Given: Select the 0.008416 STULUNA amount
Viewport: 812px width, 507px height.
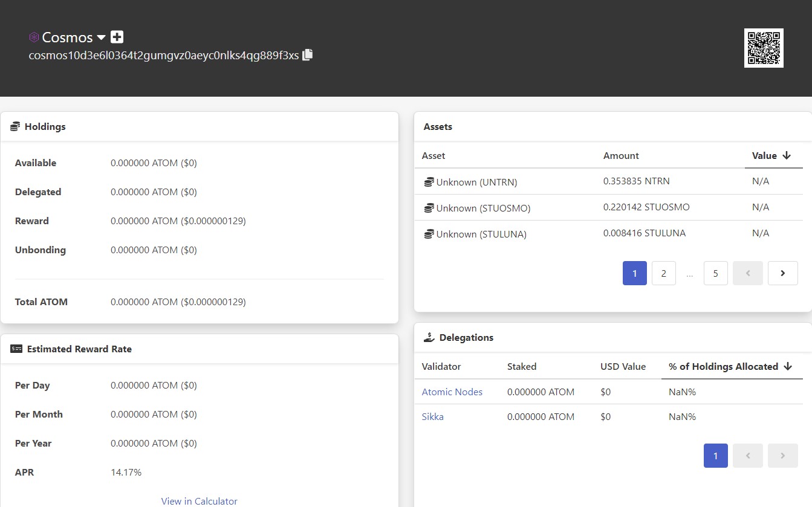Looking at the screenshot, I should coord(645,233).
